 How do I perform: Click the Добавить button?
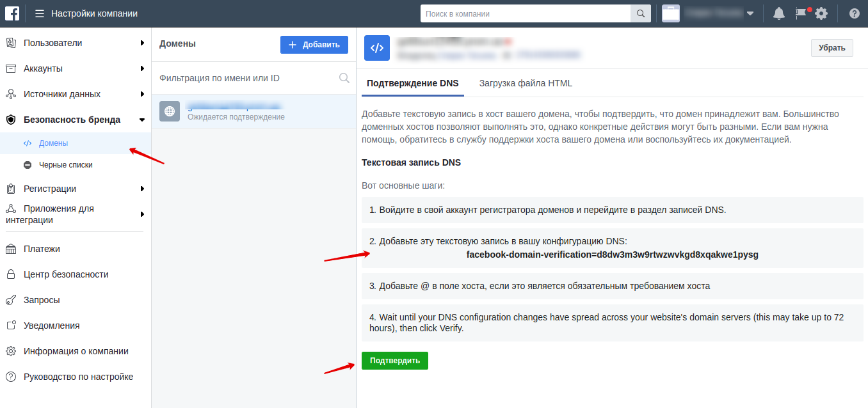click(x=314, y=45)
